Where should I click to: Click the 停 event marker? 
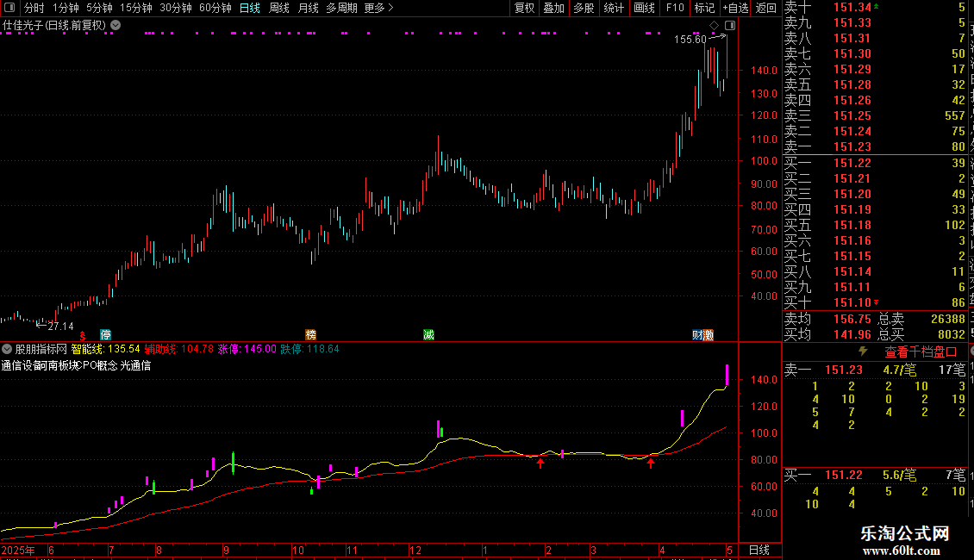pyautogui.click(x=106, y=334)
